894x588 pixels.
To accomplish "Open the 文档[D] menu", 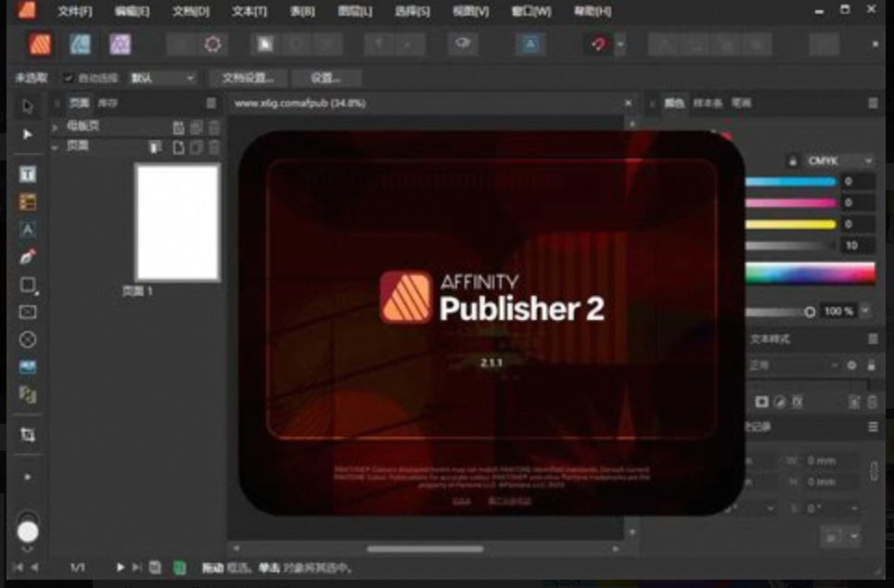I will pyautogui.click(x=191, y=11).
